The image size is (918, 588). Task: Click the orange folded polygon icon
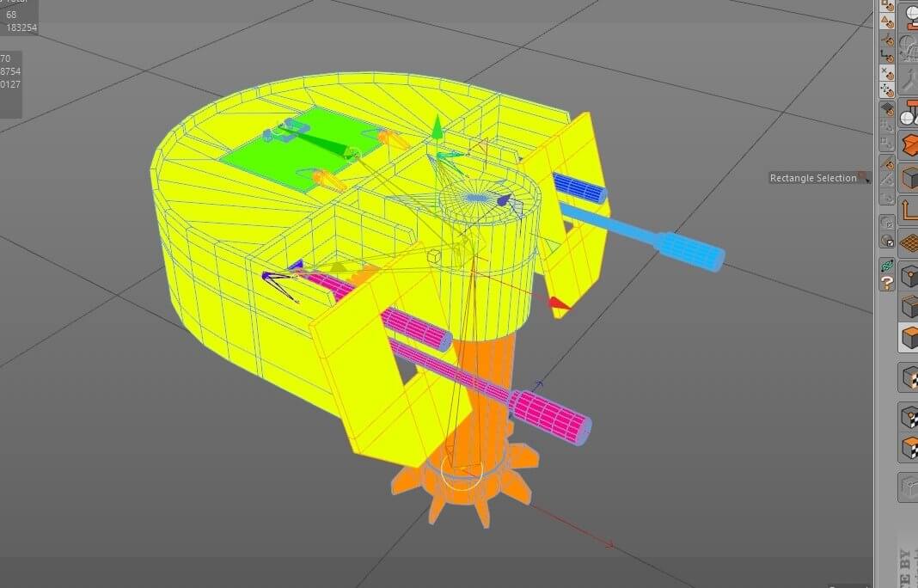pyautogui.click(x=909, y=143)
